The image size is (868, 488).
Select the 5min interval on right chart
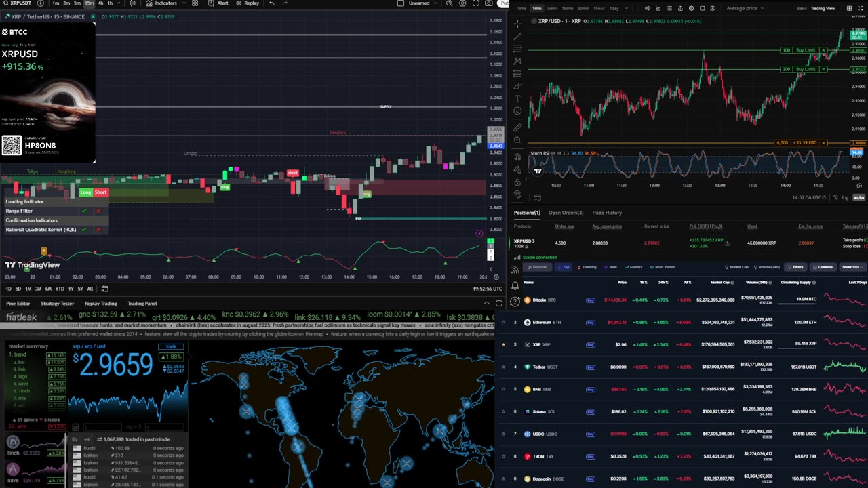coord(552,8)
